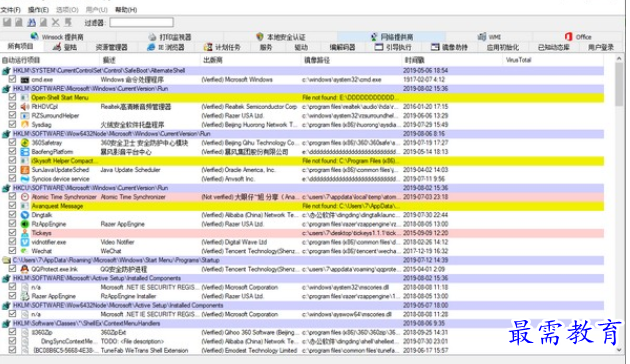Open the IE 浏览器 tab

(166, 47)
